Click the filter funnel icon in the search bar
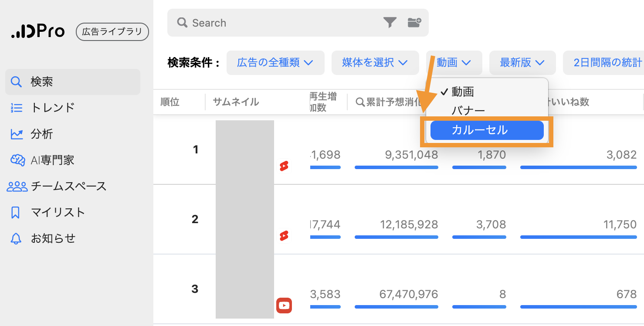 click(390, 23)
